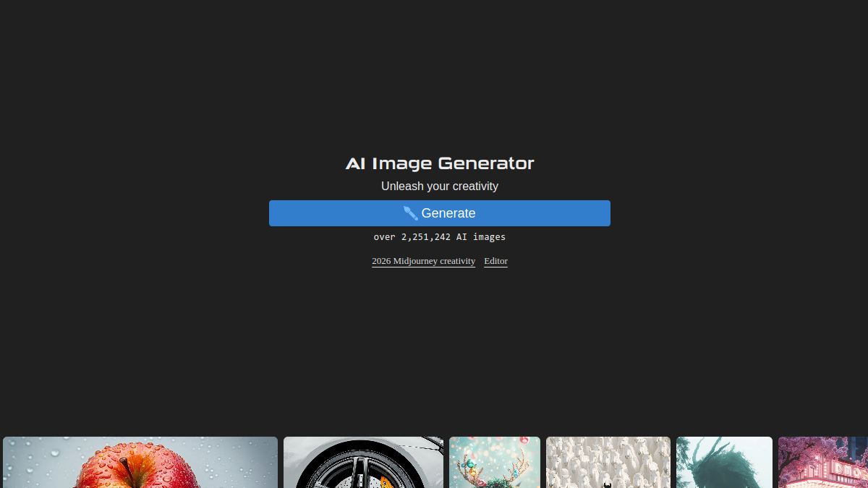Click the paintbrush icon on Generate button
Image resolution: width=868 pixels, height=488 pixels.
coord(411,213)
